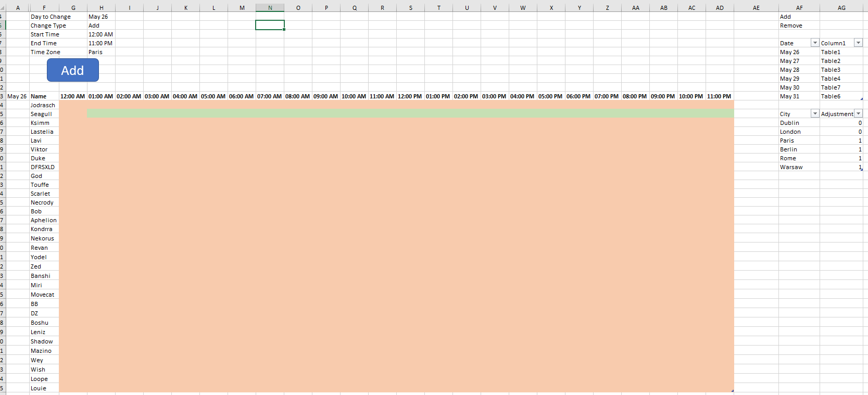Click Paris value beside Time Zone
The width and height of the screenshot is (868, 395).
pyautogui.click(x=101, y=52)
